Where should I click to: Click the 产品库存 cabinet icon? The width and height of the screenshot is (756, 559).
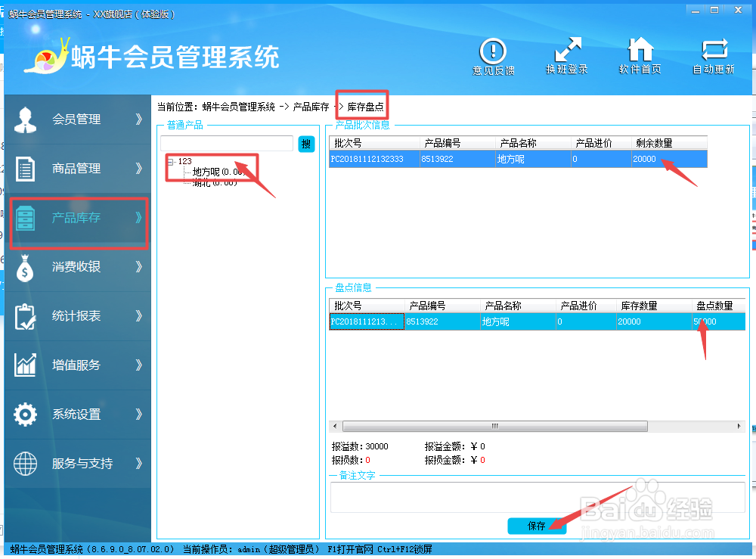pyautogui.click(x=25, y=218)
